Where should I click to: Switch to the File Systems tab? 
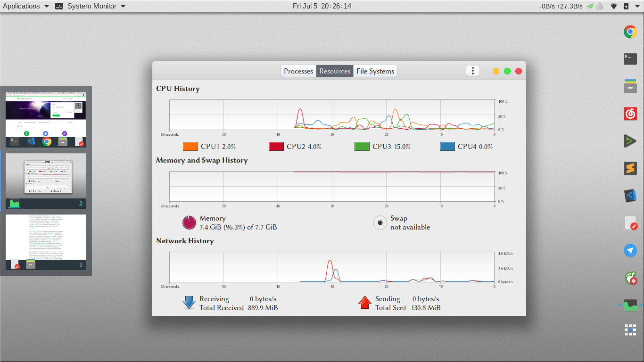[375, 71]
